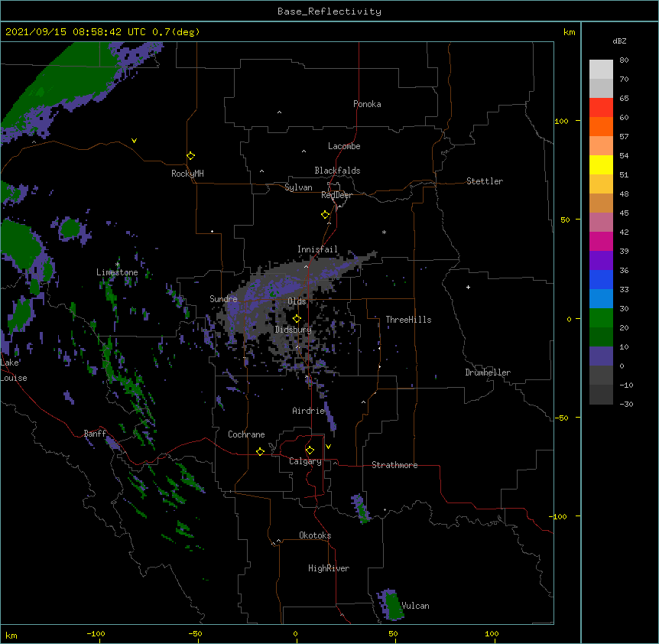659x644 pixels.
Task: Select the red 65 dBZ legend swatch
Action: 601,107
